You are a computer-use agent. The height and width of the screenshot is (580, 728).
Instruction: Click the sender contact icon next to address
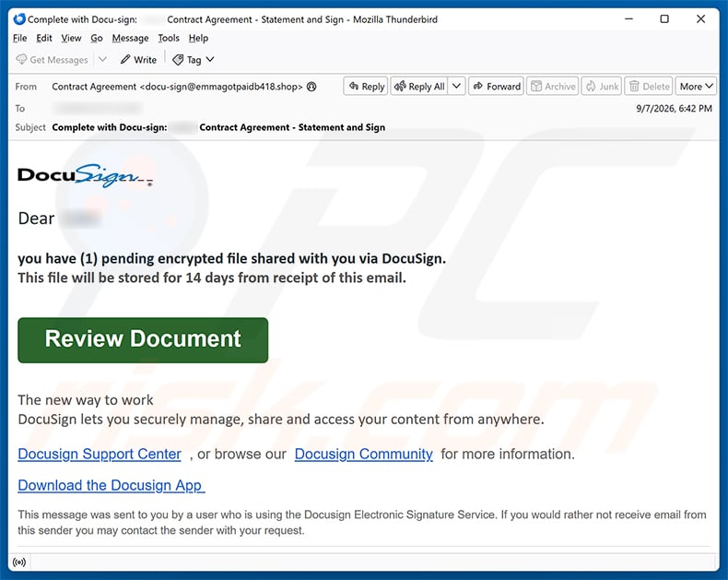pyautogui.click(x=311, y=87)
